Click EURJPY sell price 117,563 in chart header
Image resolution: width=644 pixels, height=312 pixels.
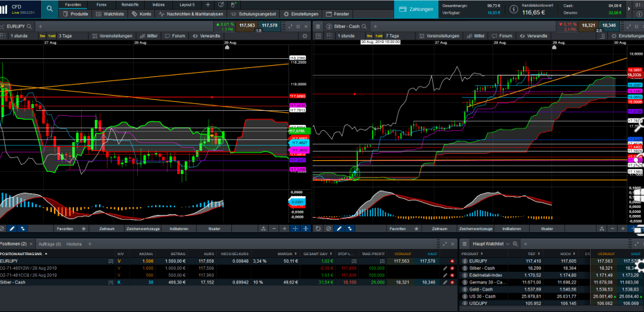point(247,25)
